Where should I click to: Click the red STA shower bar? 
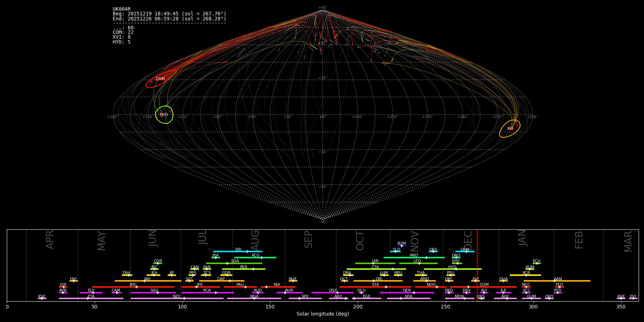click(375, 287)
